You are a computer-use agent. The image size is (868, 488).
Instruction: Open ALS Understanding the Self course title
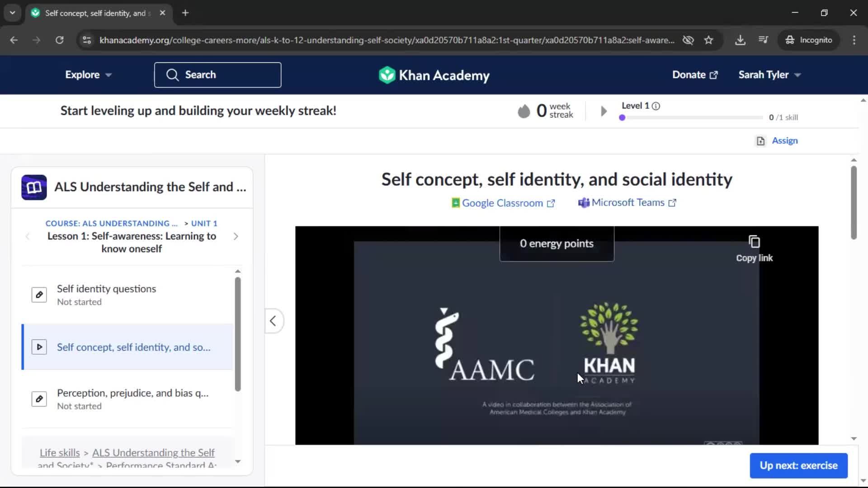(x=150, y=187)
